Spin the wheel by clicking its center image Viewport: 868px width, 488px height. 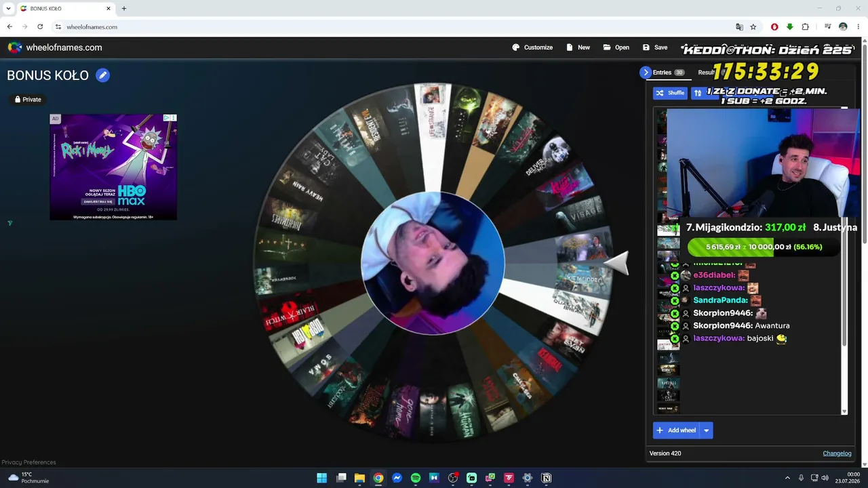[433, 263]
